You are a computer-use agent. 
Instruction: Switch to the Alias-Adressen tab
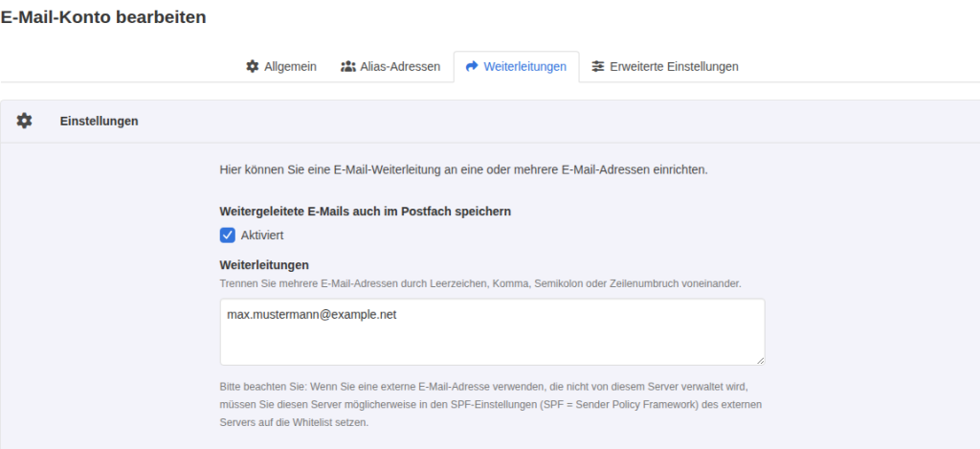[x=390, y=66]
